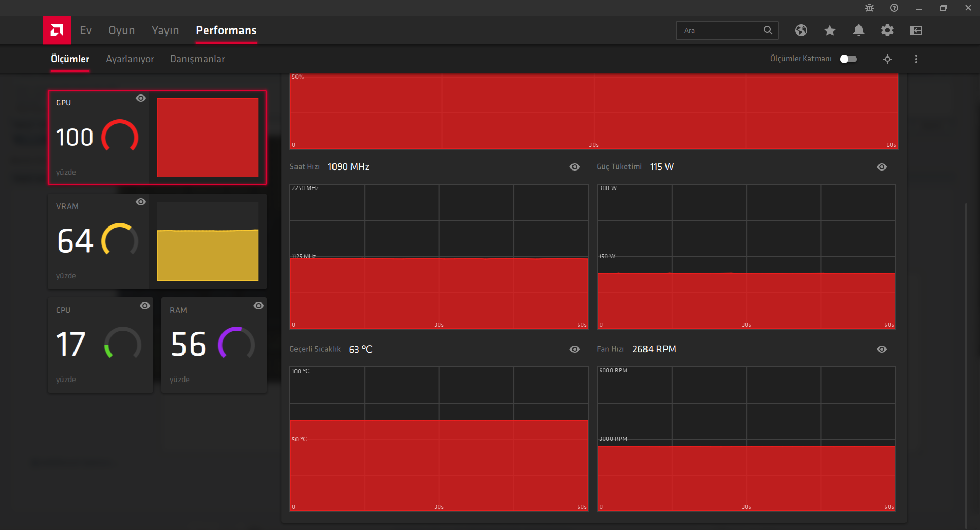Click the Güç Tüketimi label

click(619, 167)
